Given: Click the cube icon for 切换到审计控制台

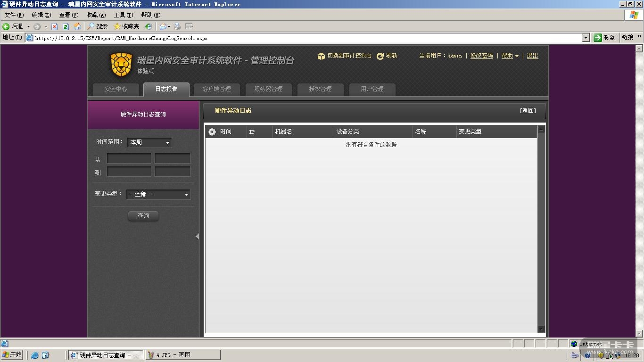Looking at the screenshot, I should (321, 56).
